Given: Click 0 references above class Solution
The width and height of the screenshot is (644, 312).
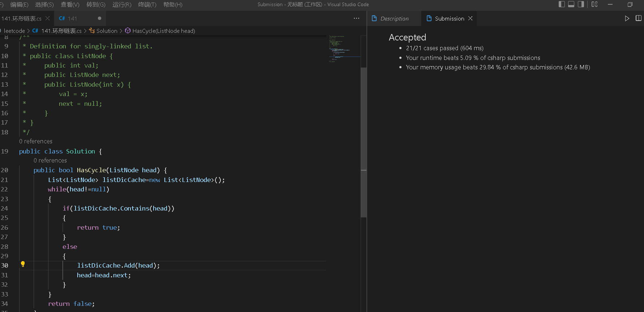Looking at the screenshot, I should tap(36, 141).
